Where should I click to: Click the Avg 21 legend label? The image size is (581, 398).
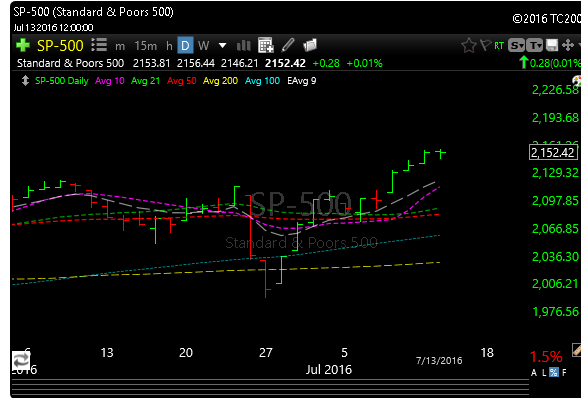click(146, 81)
